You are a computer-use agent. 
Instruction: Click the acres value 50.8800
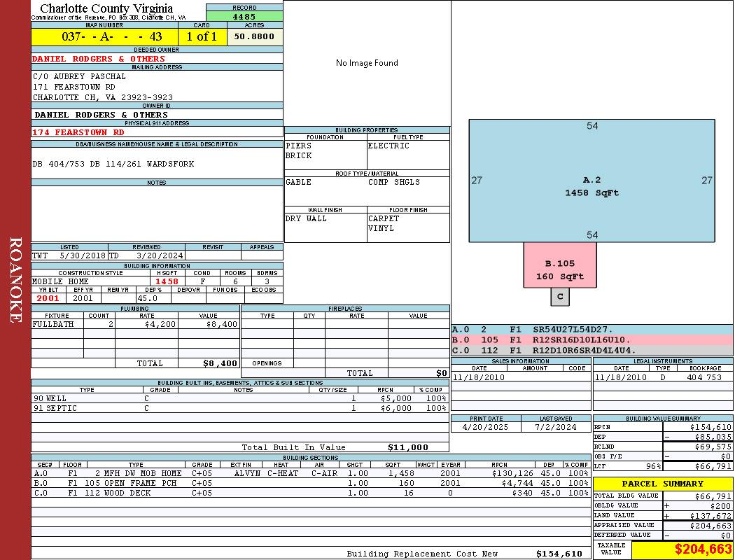tap(255, 37)
